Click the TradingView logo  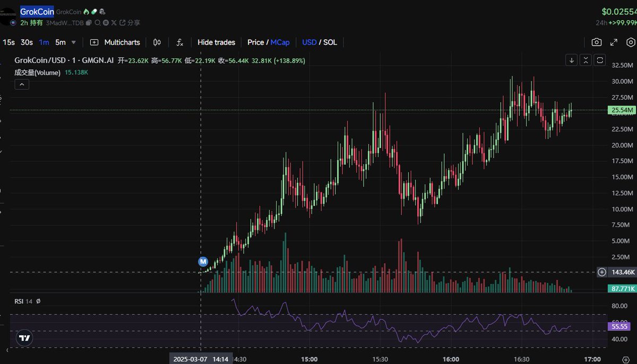[x=24, y=338]
